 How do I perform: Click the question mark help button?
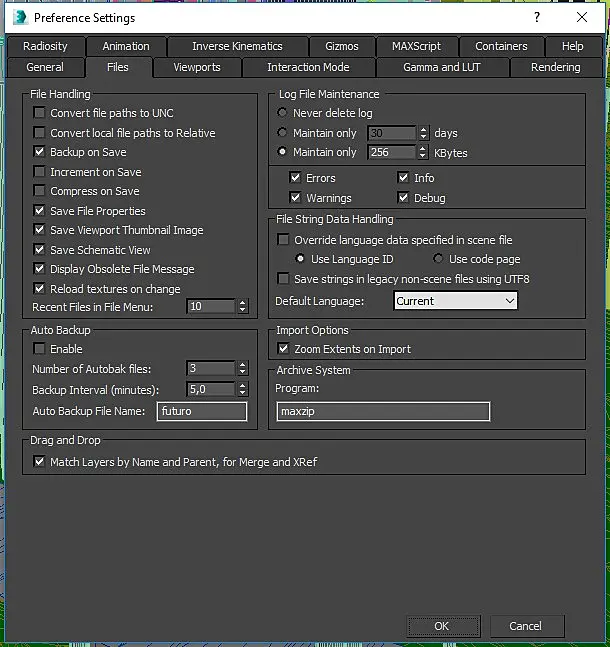[537, 17]
